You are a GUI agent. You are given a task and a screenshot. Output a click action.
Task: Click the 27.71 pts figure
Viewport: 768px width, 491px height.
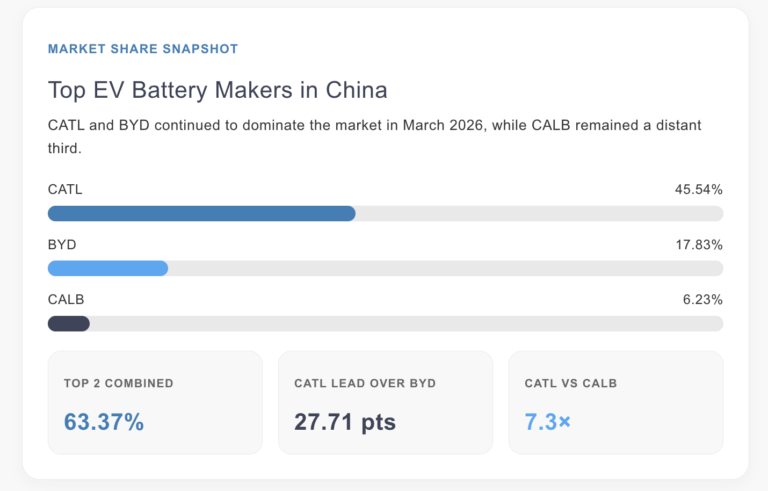tap(345, 422)
